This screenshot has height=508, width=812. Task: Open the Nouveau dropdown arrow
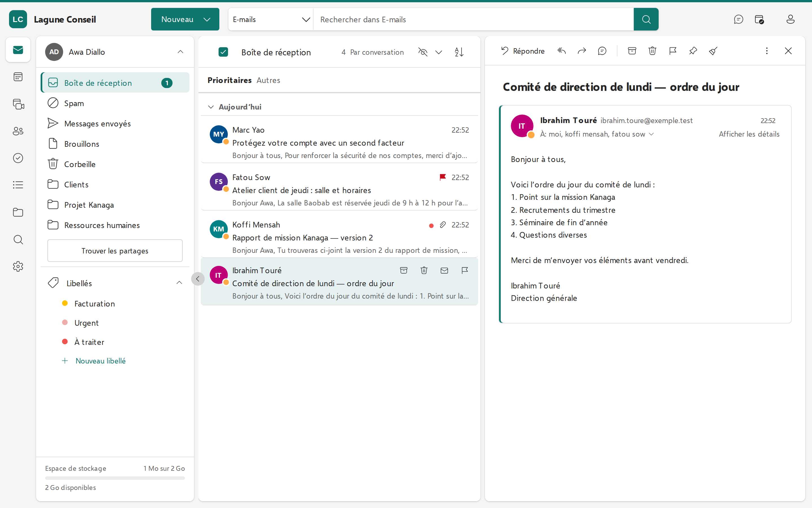tap(207, 19)
